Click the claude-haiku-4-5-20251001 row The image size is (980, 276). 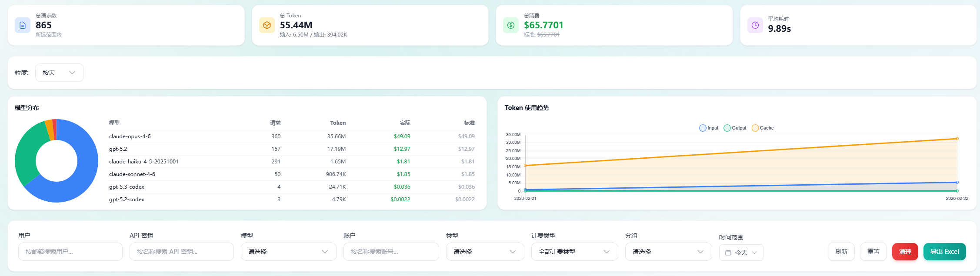[292, 161]
